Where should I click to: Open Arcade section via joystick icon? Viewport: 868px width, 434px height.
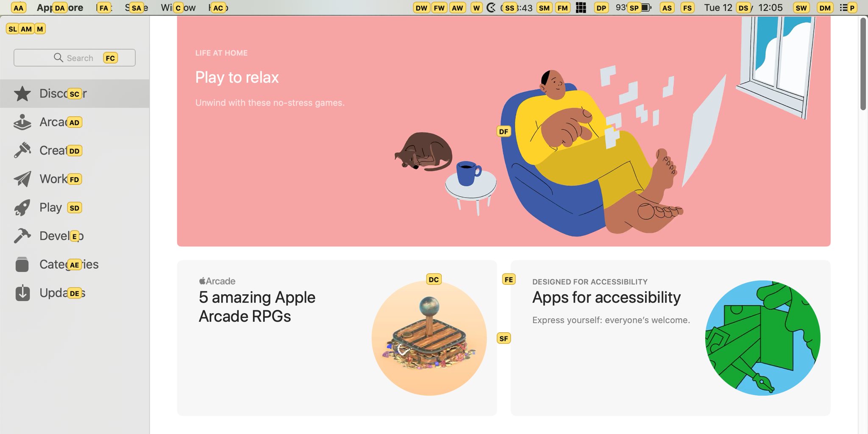(23, 122)
